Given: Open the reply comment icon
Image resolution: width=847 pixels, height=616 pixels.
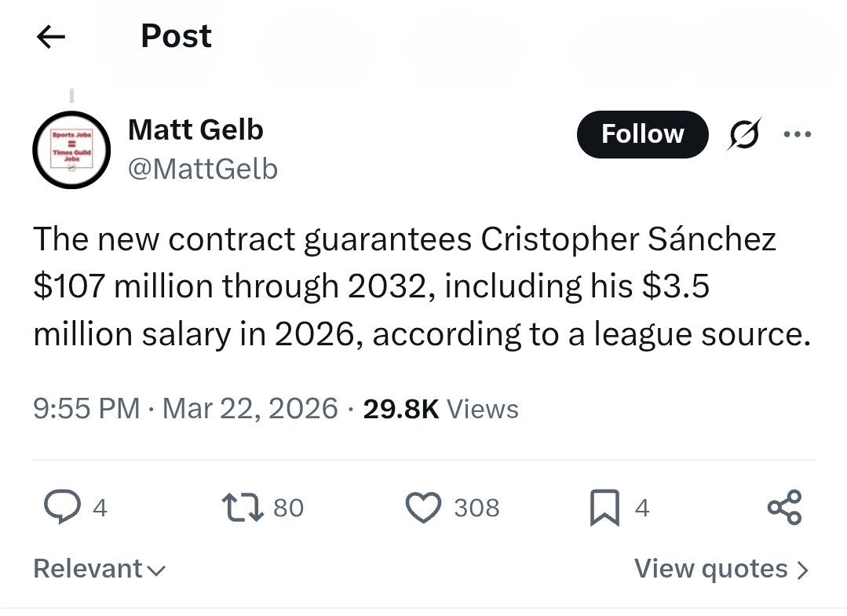Looking at the screenshot, I should pyautogui.click(x=61, y=508).
